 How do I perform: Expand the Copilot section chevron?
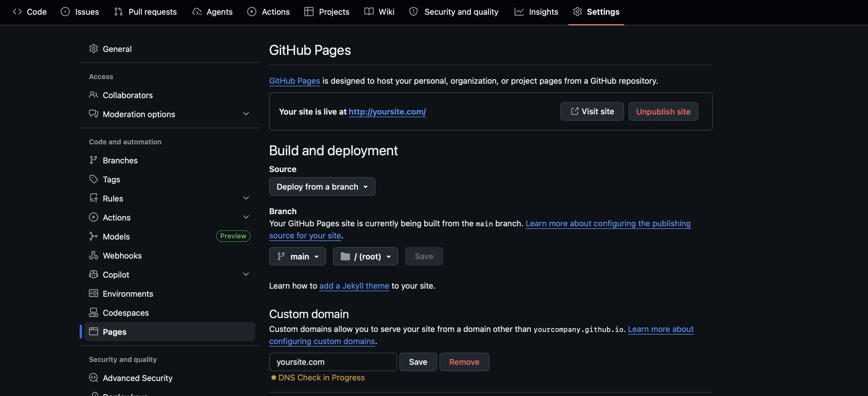246,274
